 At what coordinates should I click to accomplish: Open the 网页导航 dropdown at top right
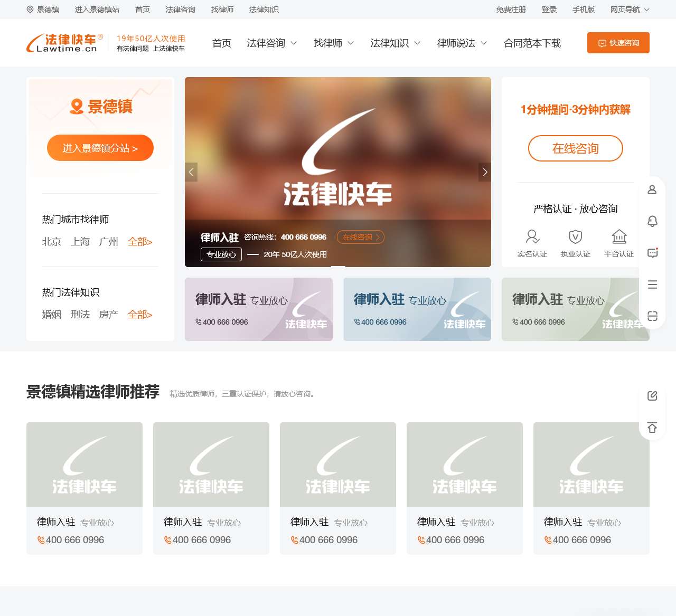[x=628, y=10]
